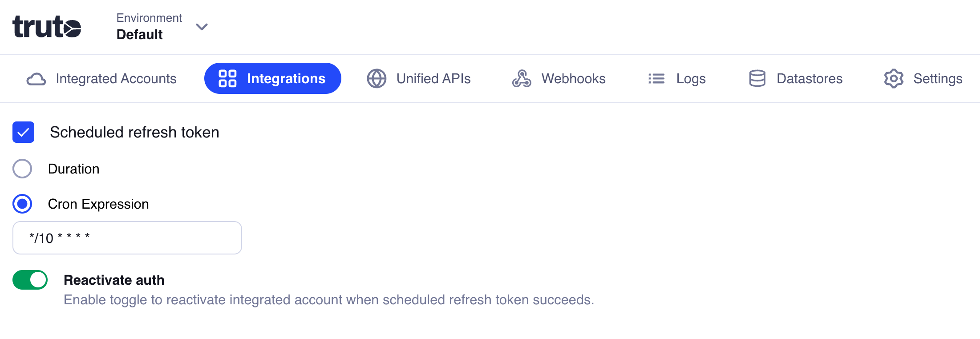Image resolution: width=980 pixels, height=339 pixels.
Task: Click the Settings gear icon
Action: tap(894, 79)
